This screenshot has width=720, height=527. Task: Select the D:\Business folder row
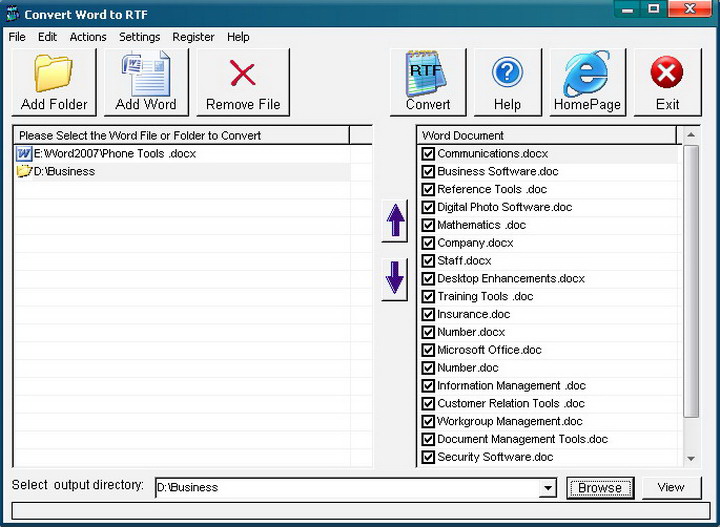coord(182,171)
